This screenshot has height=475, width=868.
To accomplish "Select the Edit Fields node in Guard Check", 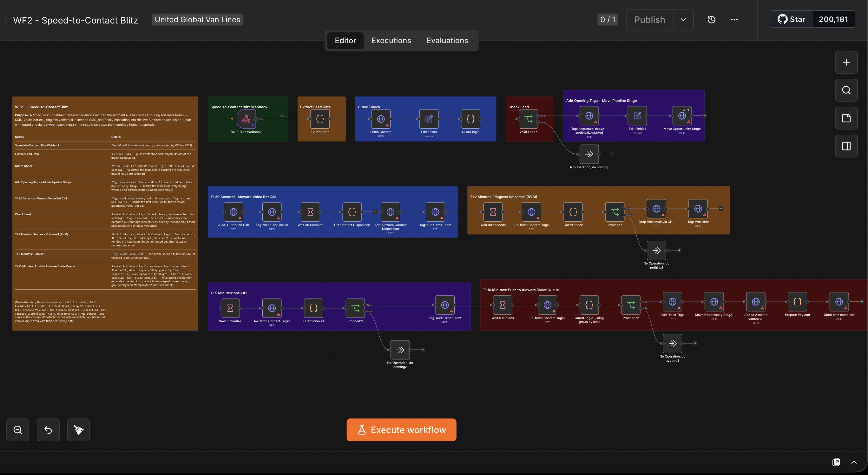I will 429,119.
